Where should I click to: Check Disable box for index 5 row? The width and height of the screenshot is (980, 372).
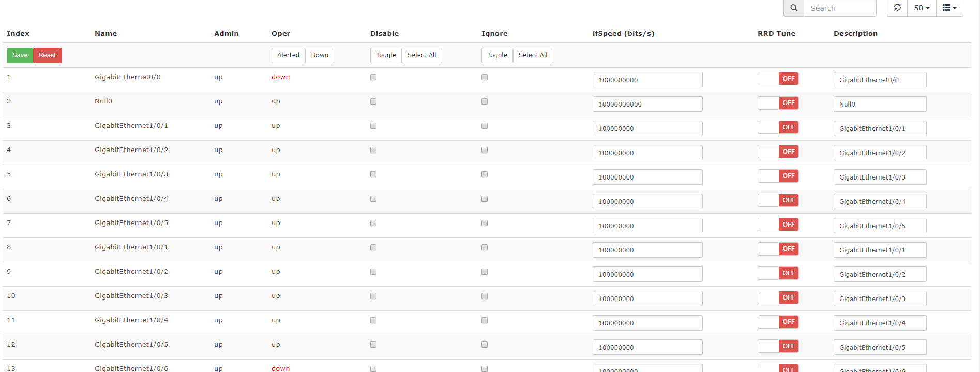(x=373, y=174)
